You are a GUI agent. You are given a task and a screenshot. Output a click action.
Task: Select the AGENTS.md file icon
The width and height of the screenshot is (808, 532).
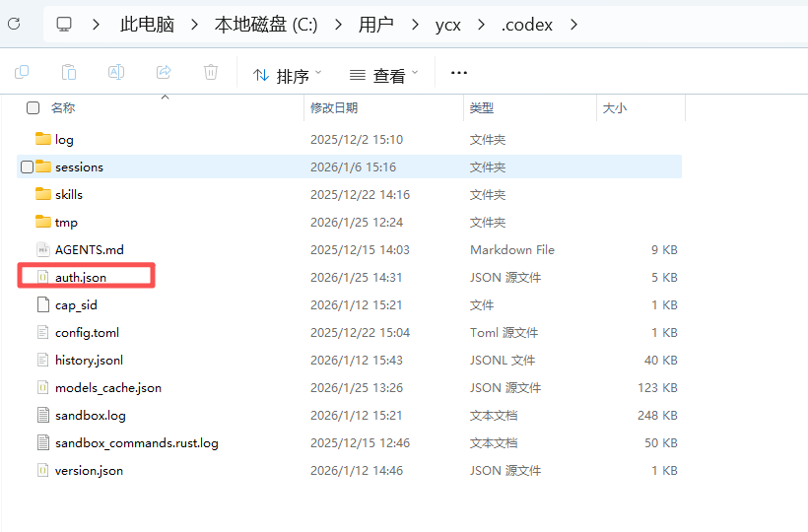tap(42, 250)
